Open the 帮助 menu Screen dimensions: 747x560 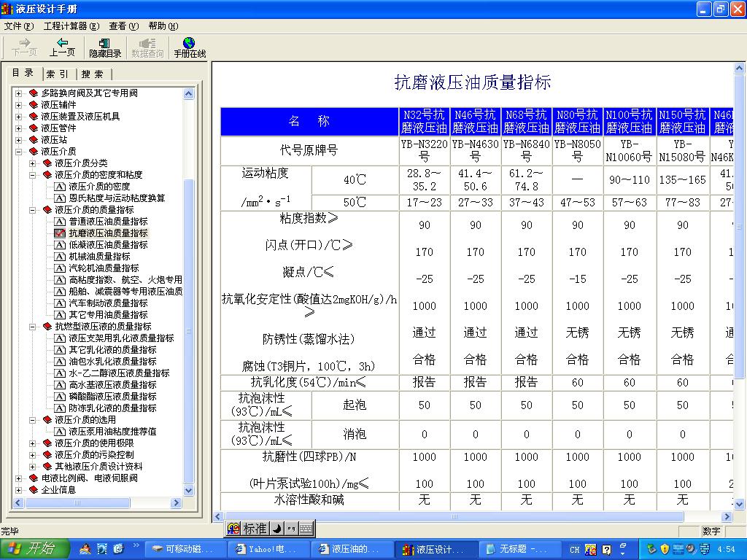163,26
